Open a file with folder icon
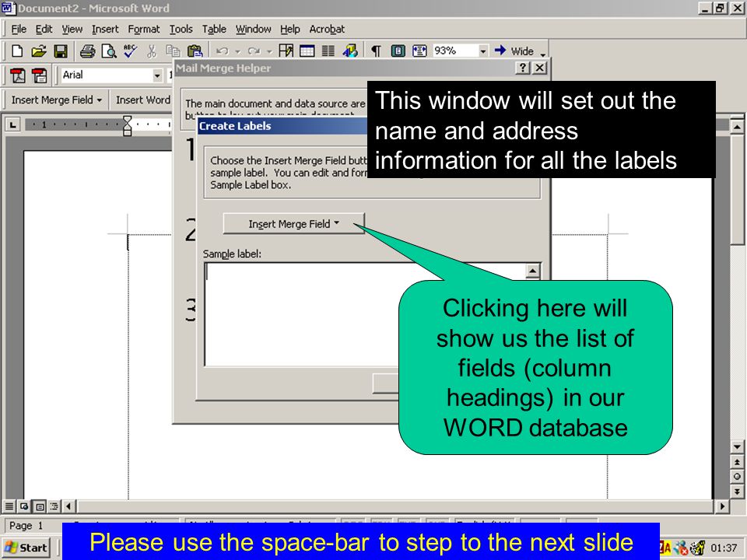This screenshot has width=747, height=560. coord(39,51)
